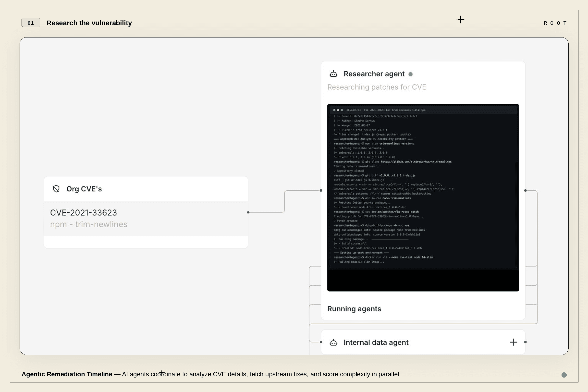Click the shield icon beside Org CVE's
This screenshot has width=588, height=392.
(x=56, y=189)
